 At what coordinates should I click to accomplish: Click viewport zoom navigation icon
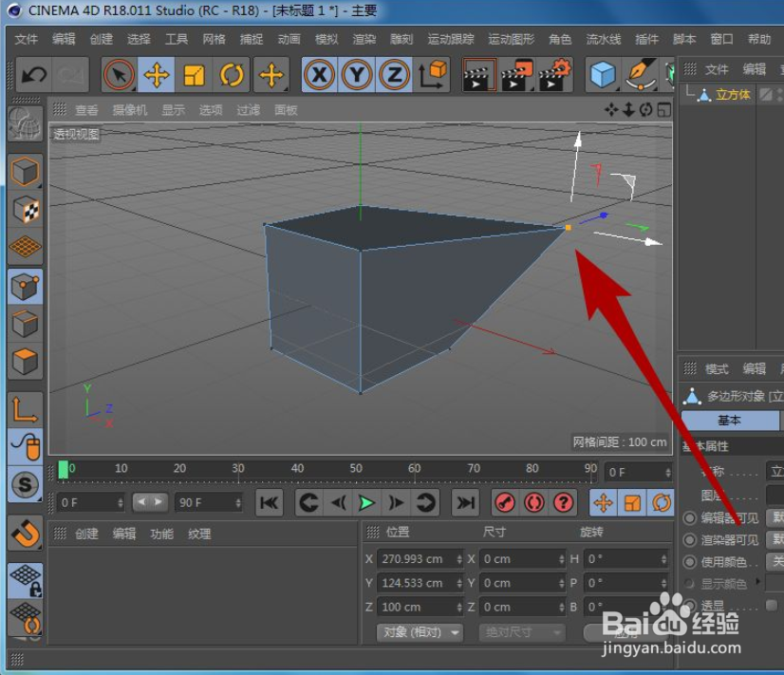(x=629, y=109)
